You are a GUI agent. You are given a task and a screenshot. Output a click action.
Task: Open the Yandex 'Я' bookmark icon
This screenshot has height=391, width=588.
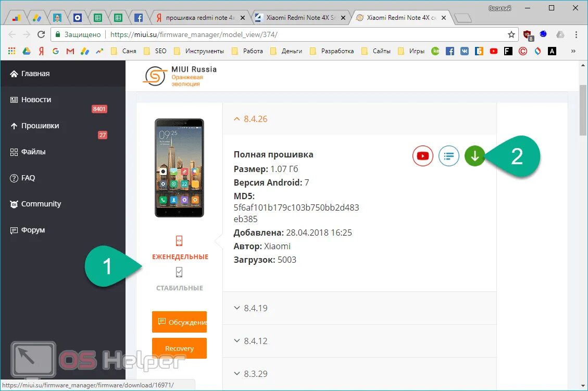point(41,51)
